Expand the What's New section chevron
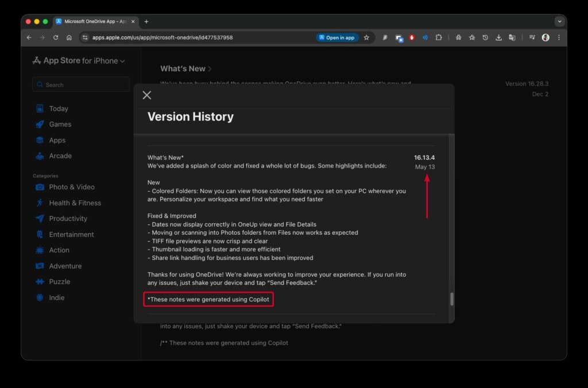588x388 pixels. click(210, 69)
